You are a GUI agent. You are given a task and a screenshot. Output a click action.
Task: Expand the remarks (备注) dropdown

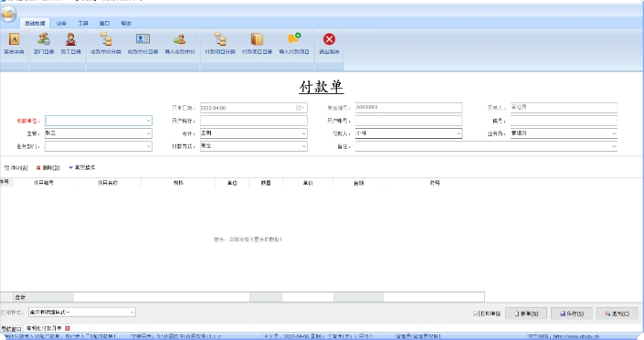(x=614, y=146)
